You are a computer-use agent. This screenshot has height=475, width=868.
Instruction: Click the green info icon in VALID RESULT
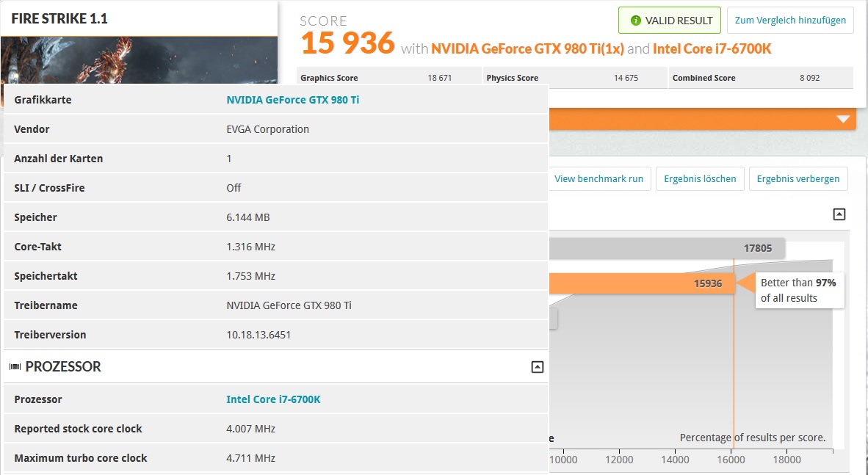click(x=635, y=21)
